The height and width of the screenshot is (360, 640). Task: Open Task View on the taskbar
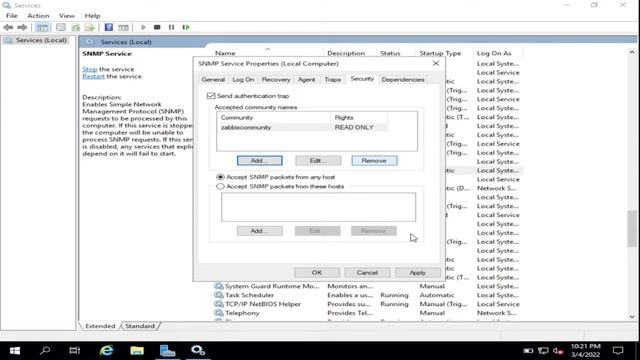[75, 351]
